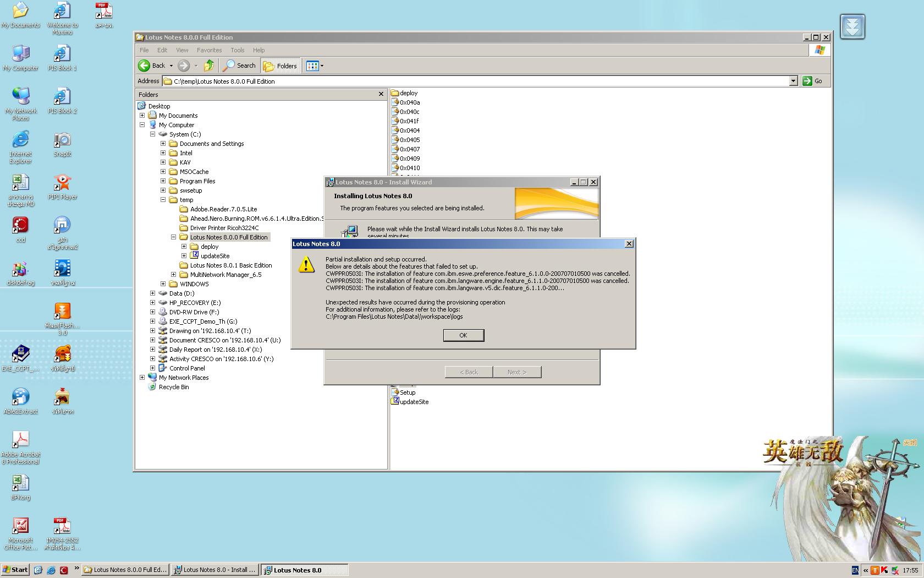Select the 0x0409 file in file list
This screenshot has height=578, width=924.
410,159
